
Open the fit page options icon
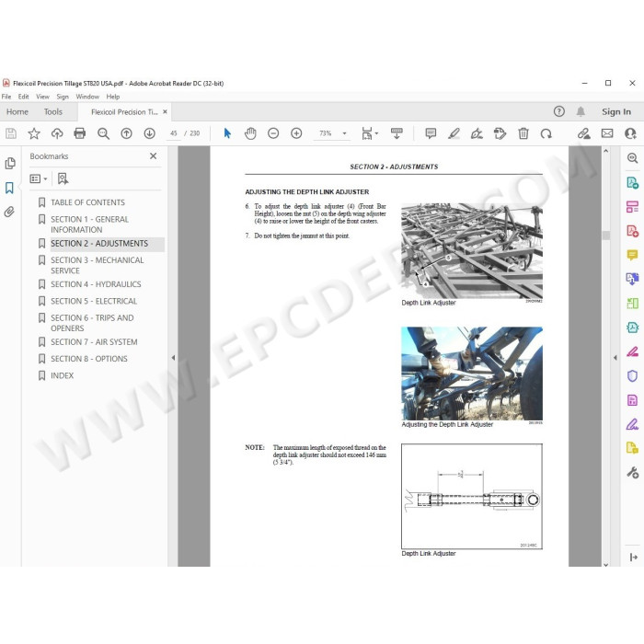tap(369, 133)
